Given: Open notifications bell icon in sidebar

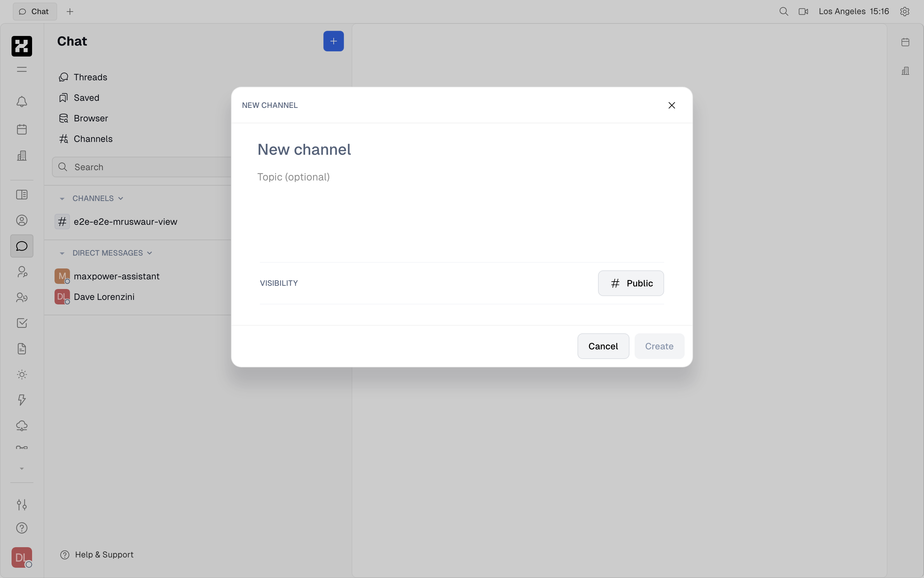Looking at the screenshot, I should [22, 102].
